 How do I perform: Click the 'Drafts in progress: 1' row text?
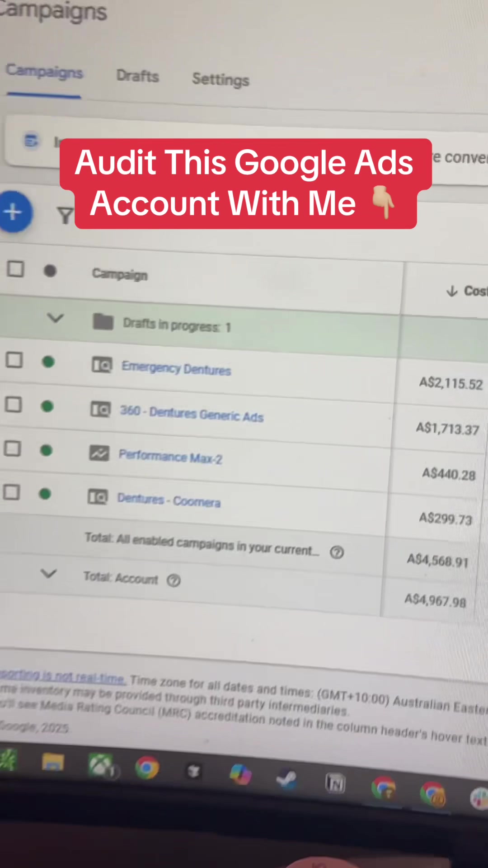click(177, 325)
